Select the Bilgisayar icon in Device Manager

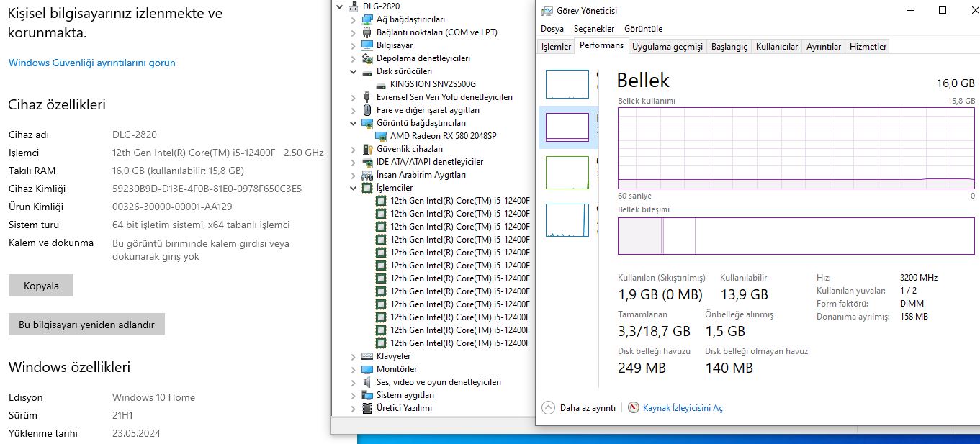(367, 45)
